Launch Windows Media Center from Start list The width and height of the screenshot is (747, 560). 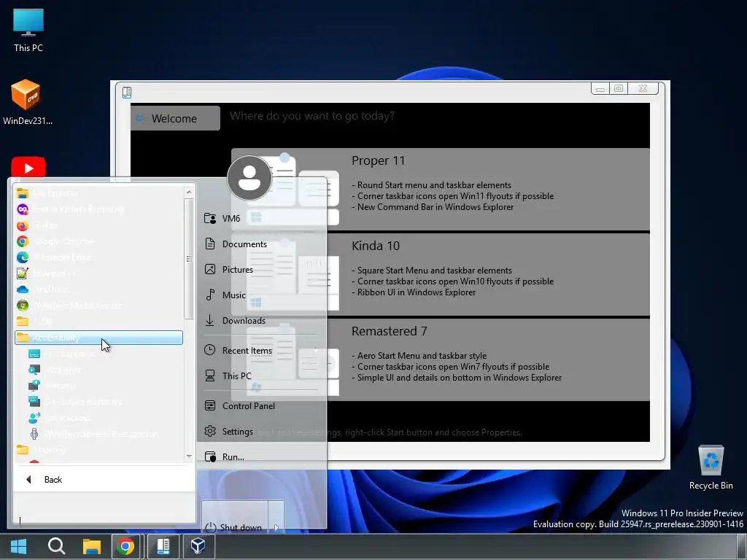(98, 306)
